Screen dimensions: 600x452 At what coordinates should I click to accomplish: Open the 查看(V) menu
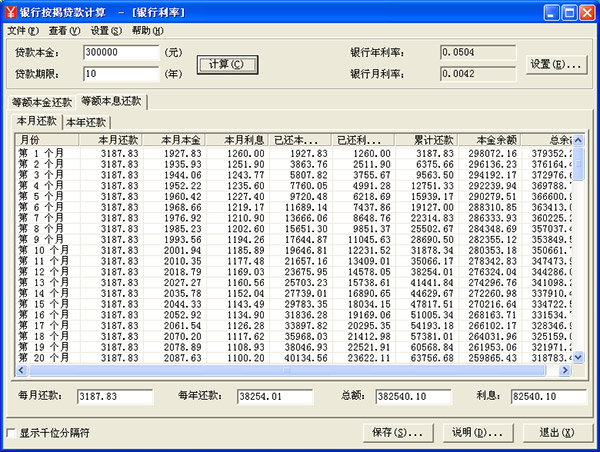point(64,31)
